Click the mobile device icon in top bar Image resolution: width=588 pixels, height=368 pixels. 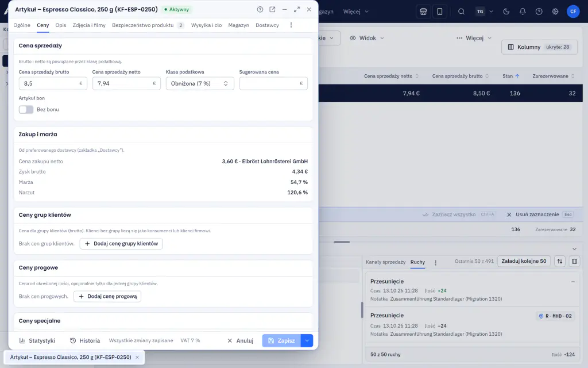point(439,11)
